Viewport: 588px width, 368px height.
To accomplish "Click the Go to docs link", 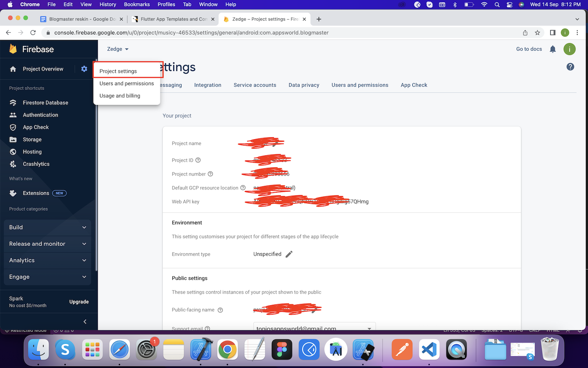I will point(529,49).
